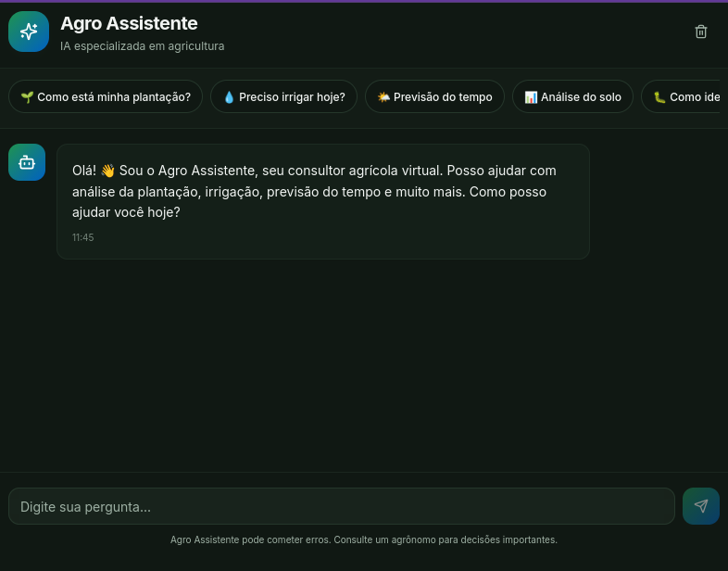The height and width of the screenshot is (571, 728).
Task: Select "Como está minha plantação?" suggestion
Action: click(x=106, y=96)
